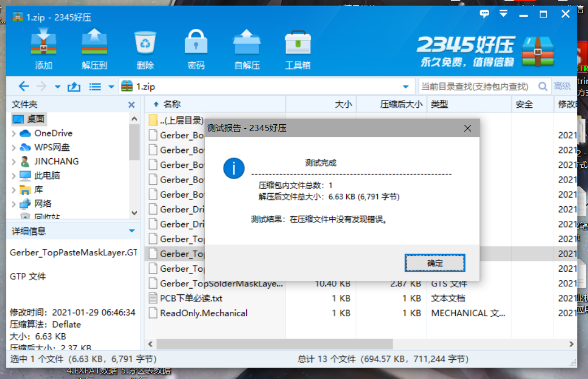Click the file list horizontal scrollbar thumb

pos(275,344)
